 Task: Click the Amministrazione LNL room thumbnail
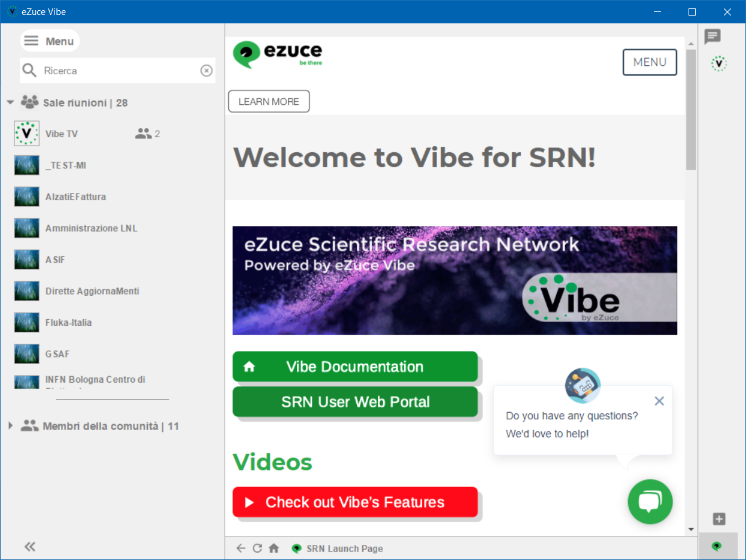[x=26, y=228]
